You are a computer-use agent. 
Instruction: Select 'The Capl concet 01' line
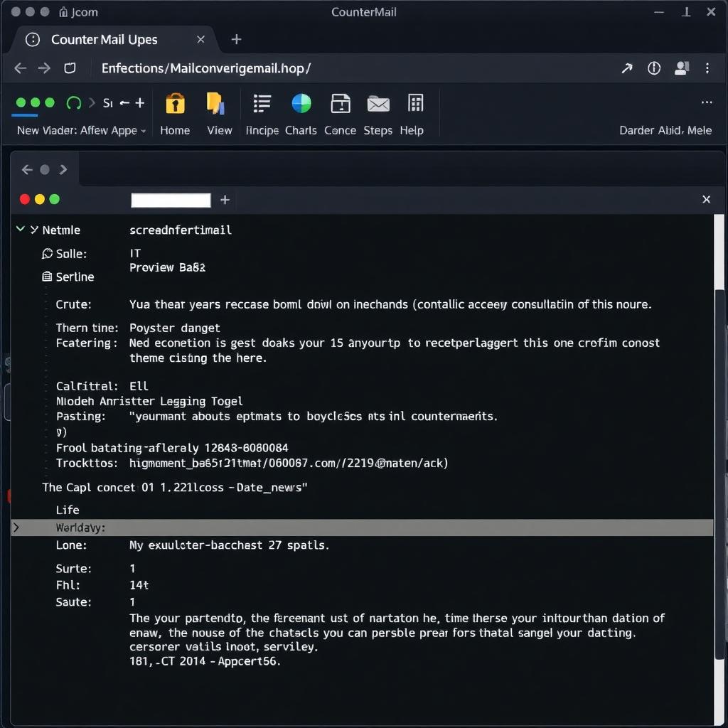click(98, 488)
